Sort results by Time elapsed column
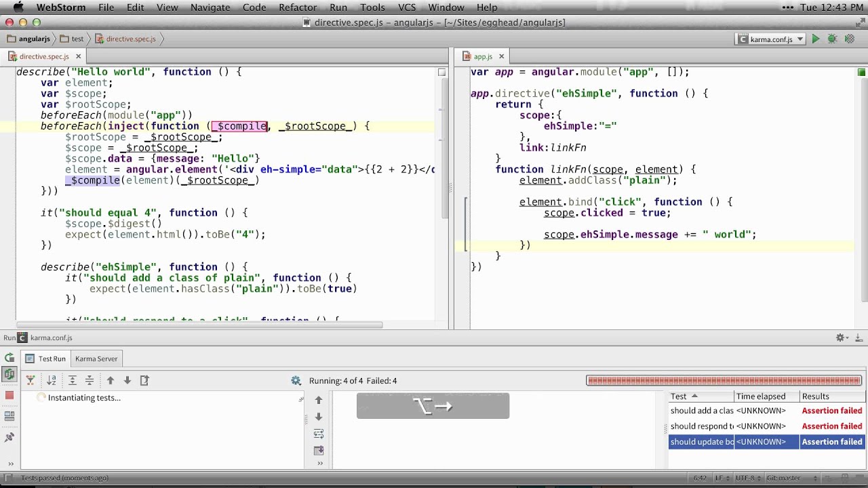This screenshot has height=488, width=868. pos(766,396)
